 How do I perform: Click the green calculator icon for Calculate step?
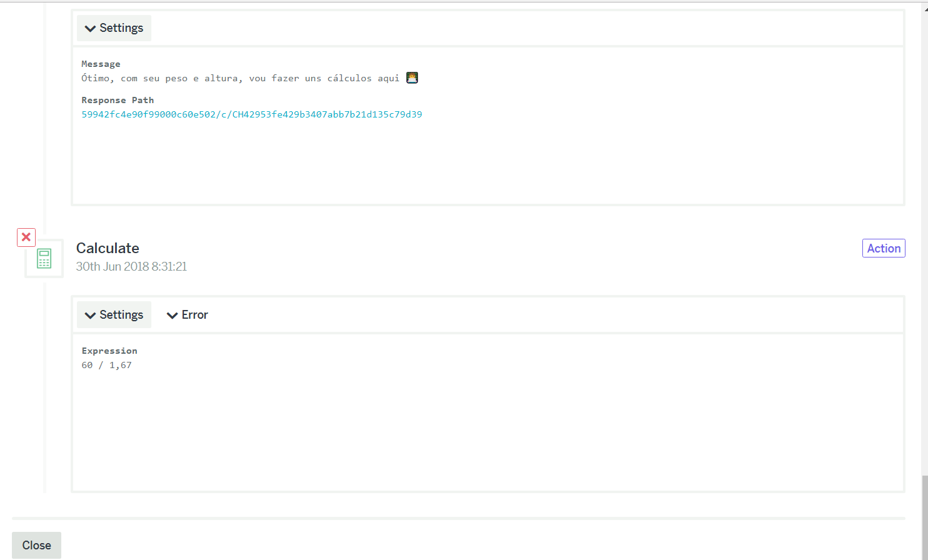[x=44, y=259]
